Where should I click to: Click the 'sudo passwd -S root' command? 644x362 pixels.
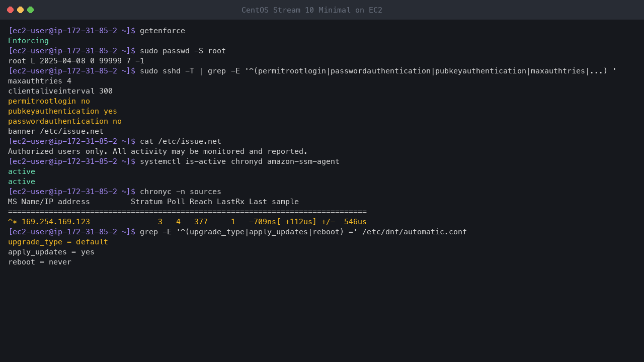183,51
